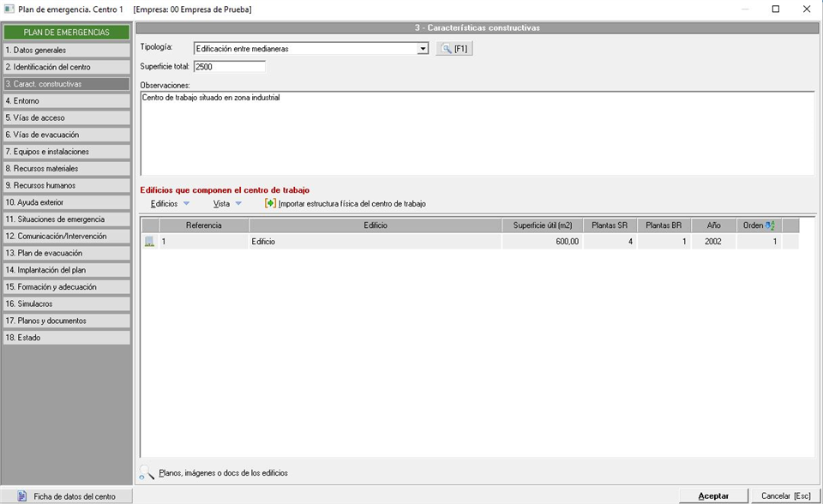Click the Aceptar button
The image size is (823, 504).
tap(713, 496)
